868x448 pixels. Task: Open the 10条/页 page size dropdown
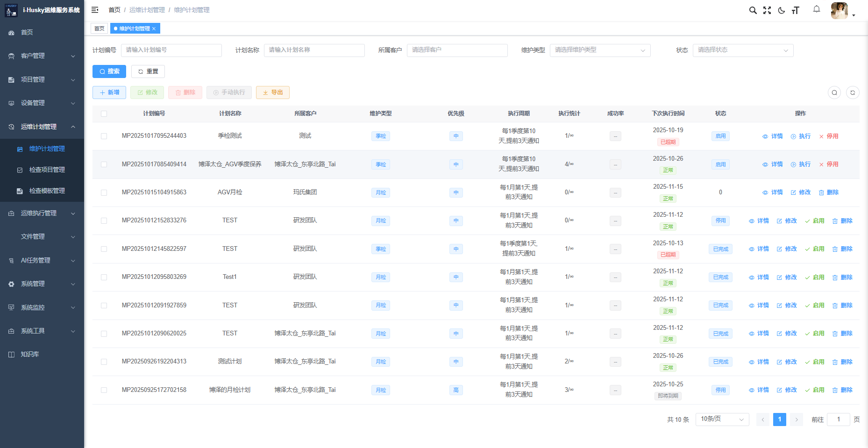(722, 419)
